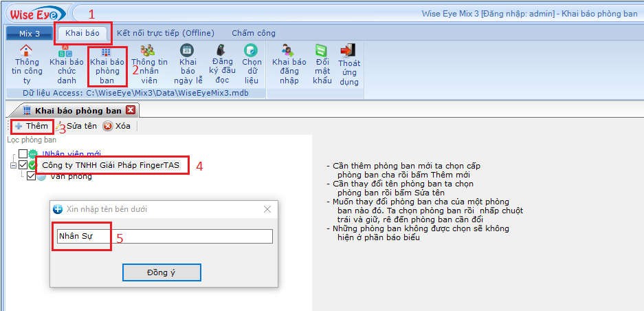This screenshot has width=644, height=311.
Task: Open Khai báo đăng nhập icon
Action: coord(289,51)
